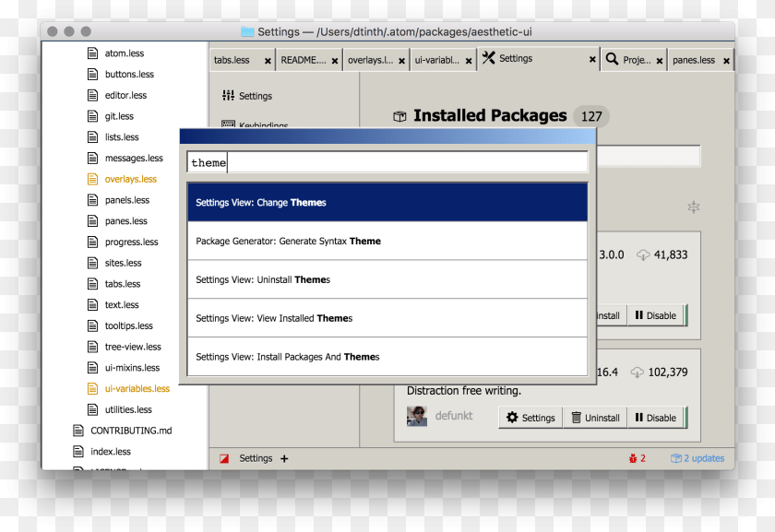This screenshot has height=532, width=775.
Task: Click the tools icon on Settings tab
Action: [x=488, y=58]
